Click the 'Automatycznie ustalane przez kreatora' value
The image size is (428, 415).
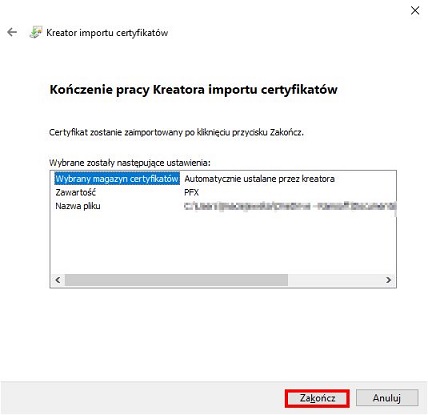tap(259, 179)
